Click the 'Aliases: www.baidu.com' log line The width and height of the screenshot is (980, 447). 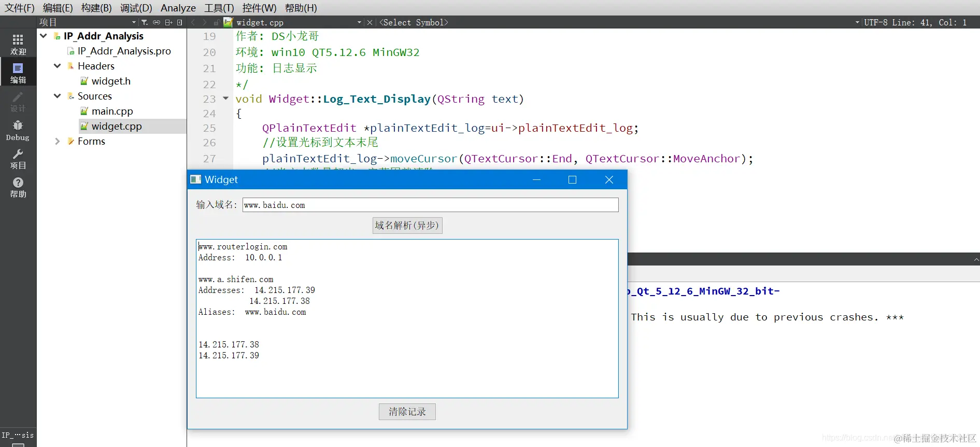[x=252, y=312]
